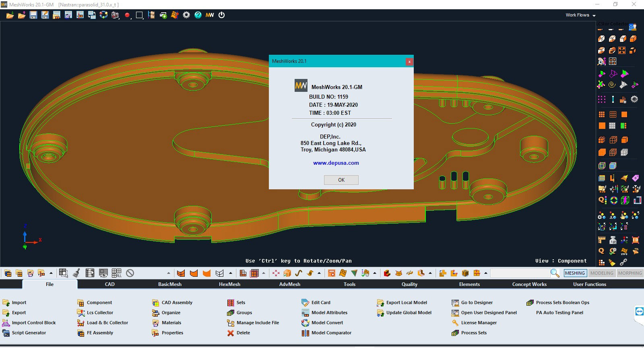Click the paint brush cleanup icon
This screenshot has width=644, height=348.
point(76,273)
